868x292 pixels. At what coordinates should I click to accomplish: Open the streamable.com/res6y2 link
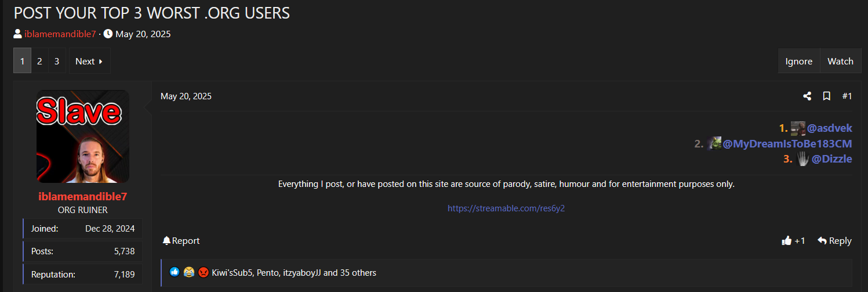tap(506, 208)
